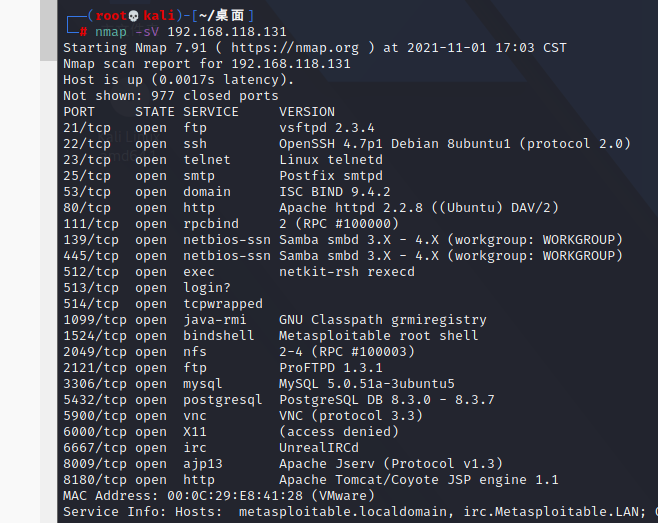Select the typed nmap command word
The width and height of the screenshot is (658, 523).
click(111, 32)
